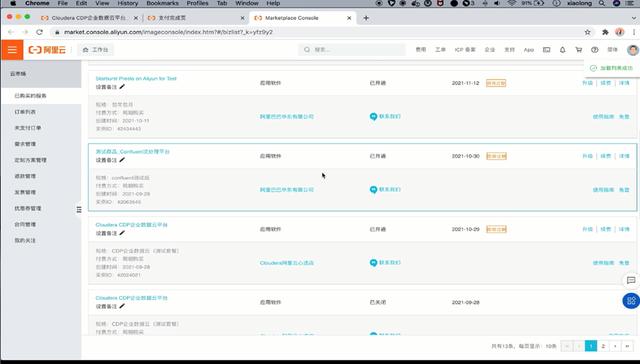This screenshot has height=364, width=640.
Task: Open Chrome extensions puzzle icon
Action: point(605,32)
